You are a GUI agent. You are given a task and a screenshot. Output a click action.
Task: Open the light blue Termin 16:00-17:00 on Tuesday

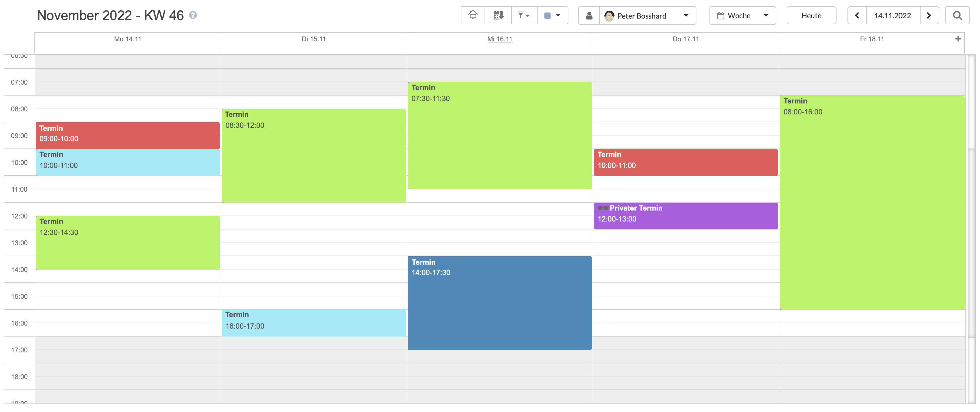point(314,323)
